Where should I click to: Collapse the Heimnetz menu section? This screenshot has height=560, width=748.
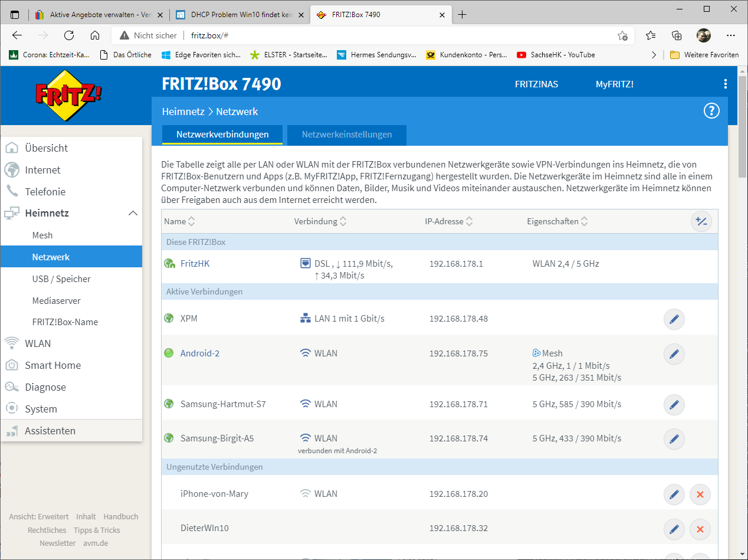click(x=133, y=213)
